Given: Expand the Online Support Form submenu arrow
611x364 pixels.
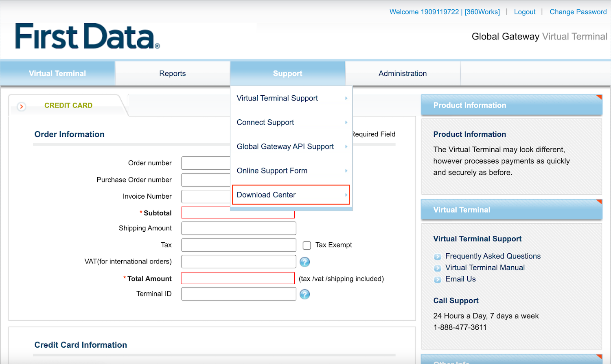Looking at the screenshot, I should coord(346,171).
